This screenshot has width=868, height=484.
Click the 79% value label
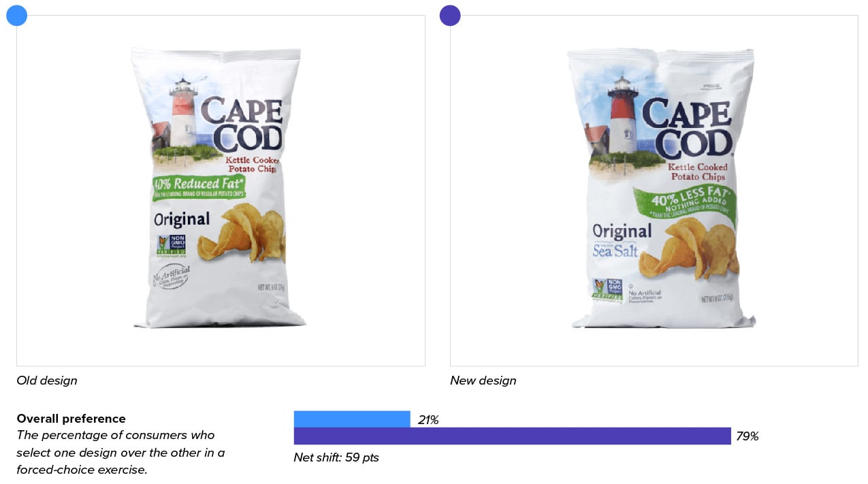[x=748, y=436]
